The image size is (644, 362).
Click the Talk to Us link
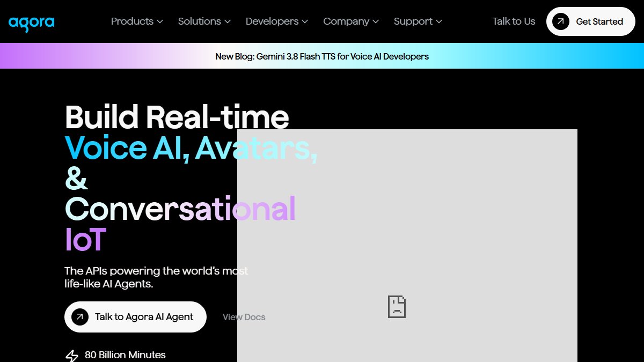pyautogui.click(x=514, y=21)
